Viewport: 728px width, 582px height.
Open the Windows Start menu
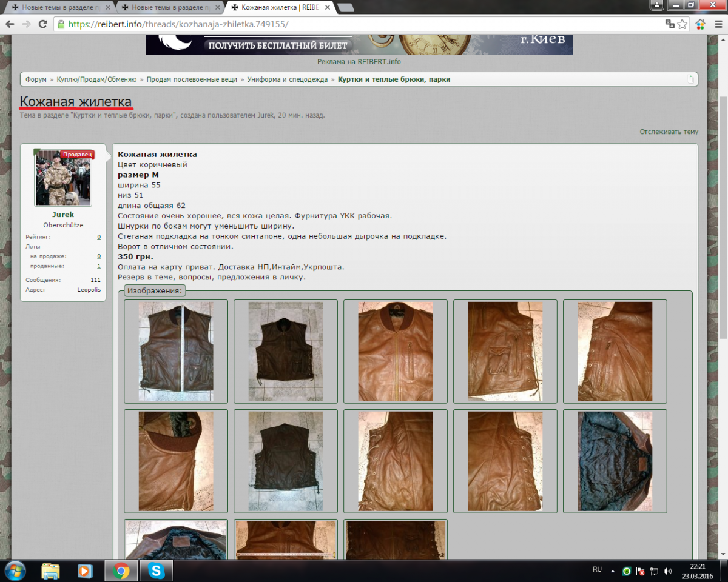coord(15,570)
